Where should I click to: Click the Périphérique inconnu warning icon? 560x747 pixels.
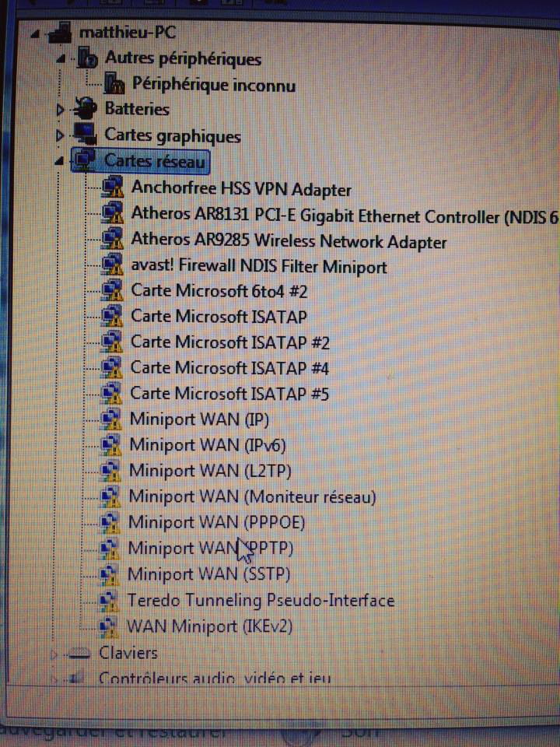(114, 84)
